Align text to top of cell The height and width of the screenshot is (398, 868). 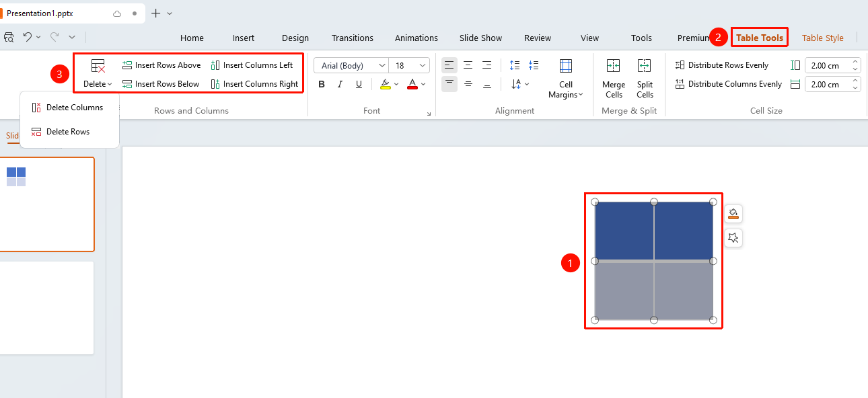click(x=449, y=84)
